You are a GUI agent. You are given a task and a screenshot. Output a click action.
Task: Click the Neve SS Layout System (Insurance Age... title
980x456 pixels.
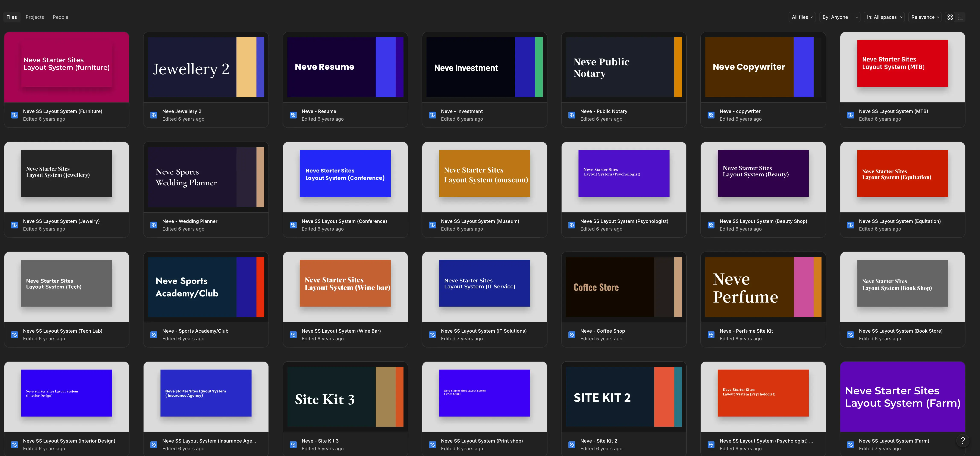click(x=209, y=441)
